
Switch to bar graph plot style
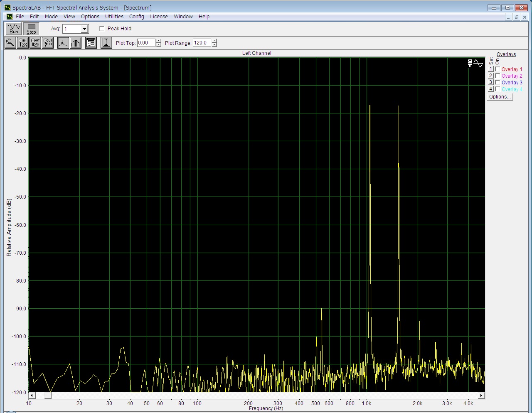76,43
